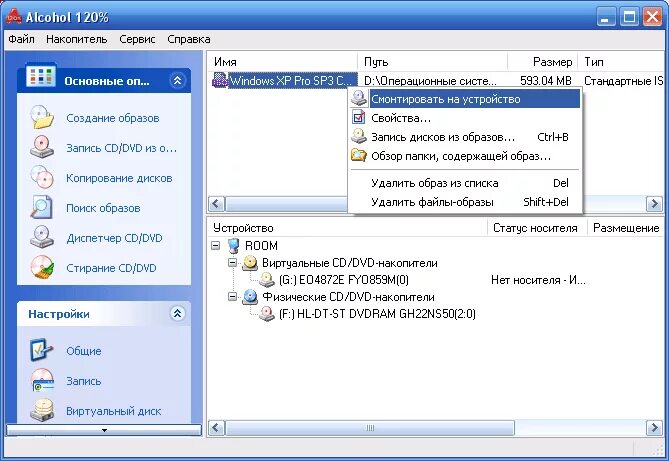The width and height of the screenshot is (669, 461).
Task: Click the Устройство column header
Action: click(x=347, y=228)
